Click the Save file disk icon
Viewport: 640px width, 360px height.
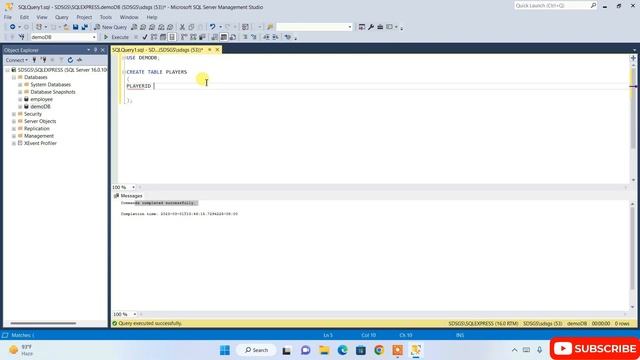click(x=76, y=27)
